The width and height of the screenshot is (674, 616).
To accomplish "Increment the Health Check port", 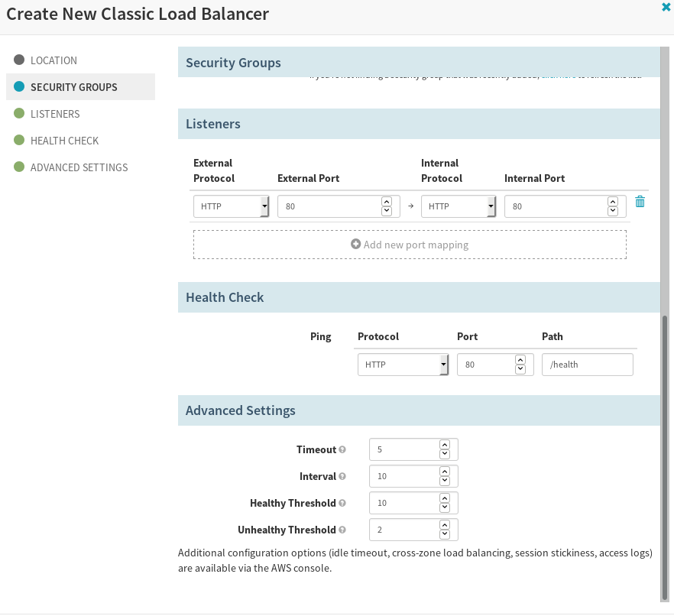I will (520, 360).
